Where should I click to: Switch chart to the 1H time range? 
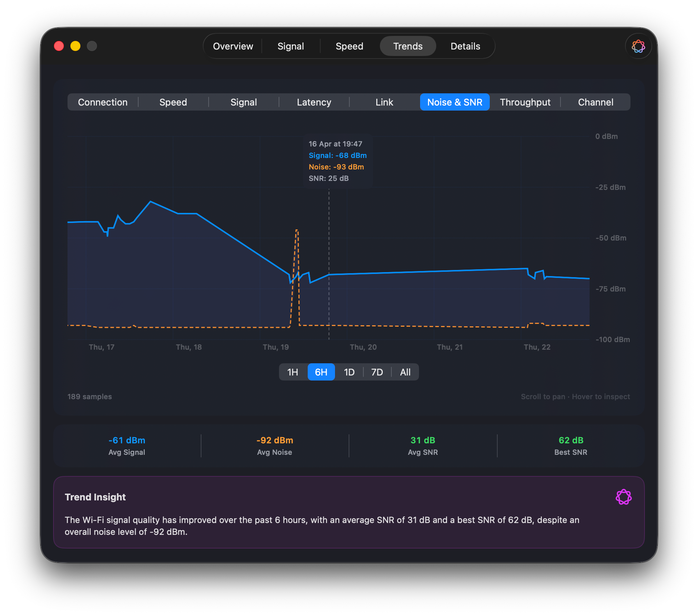[292, 372]
